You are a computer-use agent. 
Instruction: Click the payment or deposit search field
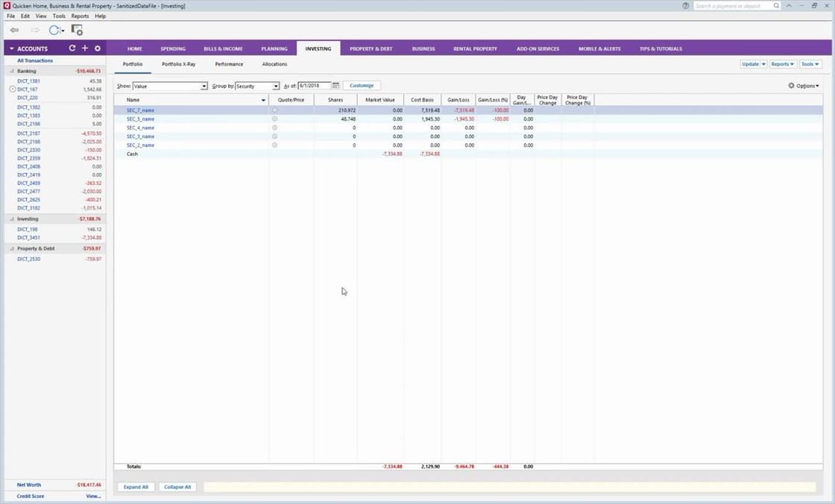(733, 6)
